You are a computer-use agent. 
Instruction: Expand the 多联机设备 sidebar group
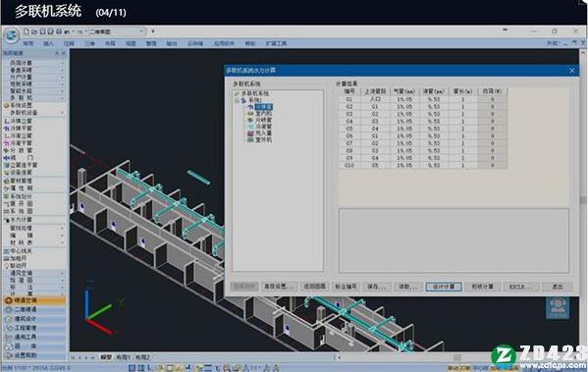(x=34, y=113)
